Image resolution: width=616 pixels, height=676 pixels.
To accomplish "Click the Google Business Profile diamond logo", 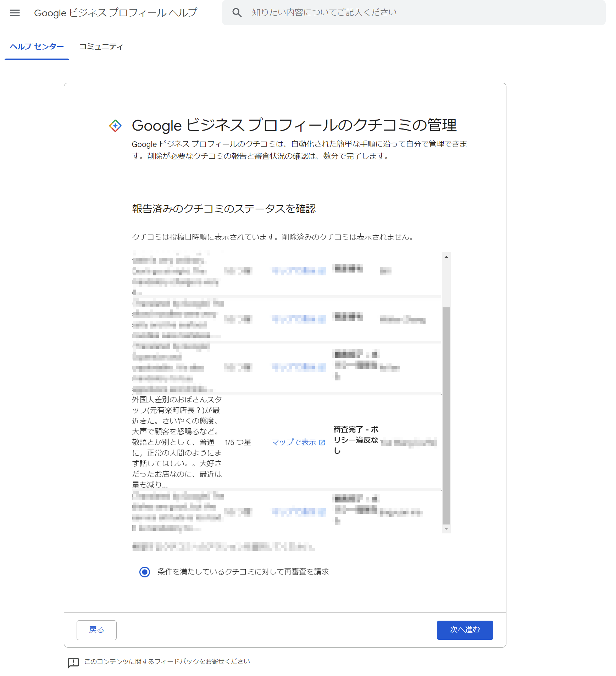I will [115, 126].
